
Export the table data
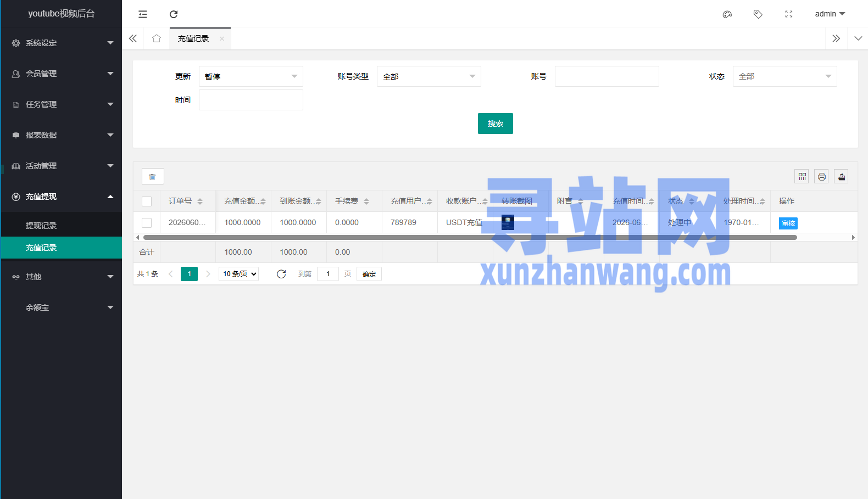[842, 176]
